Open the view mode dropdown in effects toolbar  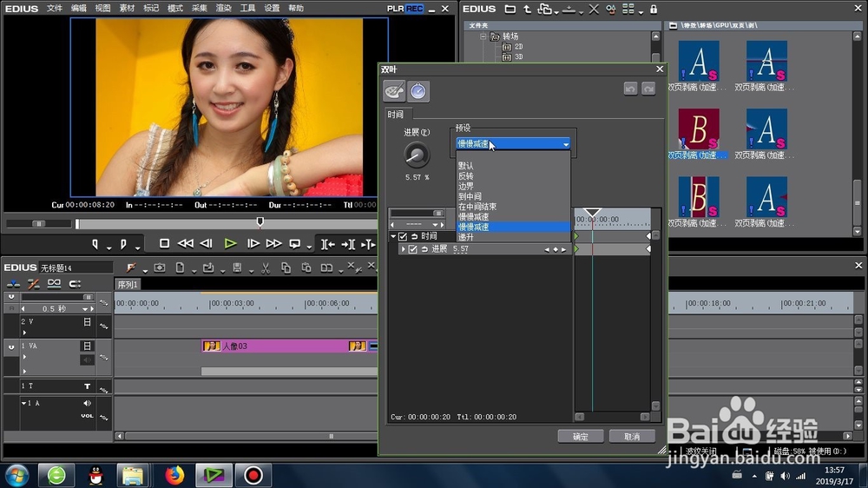point(641,11)
